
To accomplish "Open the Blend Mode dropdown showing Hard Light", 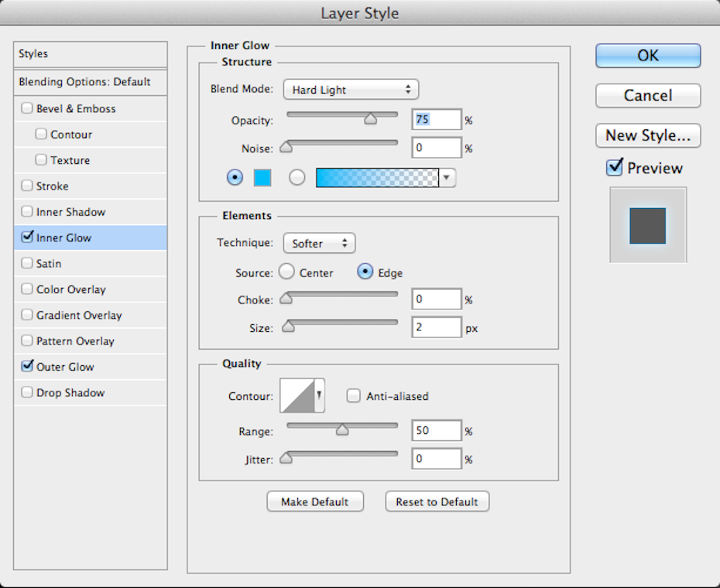I will point(351,90).
